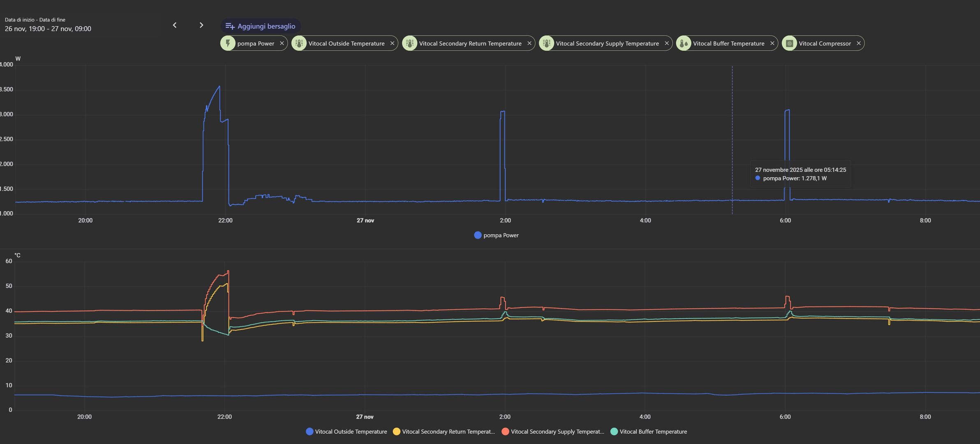
Task: Remove the Vitocal Outside Temperature chip
Action: (x=392, y=43)
